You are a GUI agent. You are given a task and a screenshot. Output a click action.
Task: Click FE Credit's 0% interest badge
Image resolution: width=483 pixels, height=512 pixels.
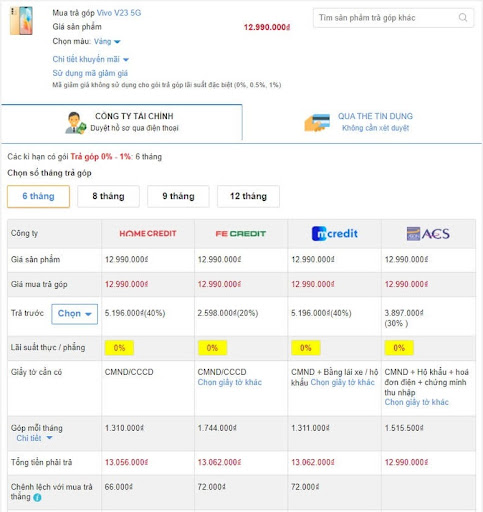coord(212,348)
